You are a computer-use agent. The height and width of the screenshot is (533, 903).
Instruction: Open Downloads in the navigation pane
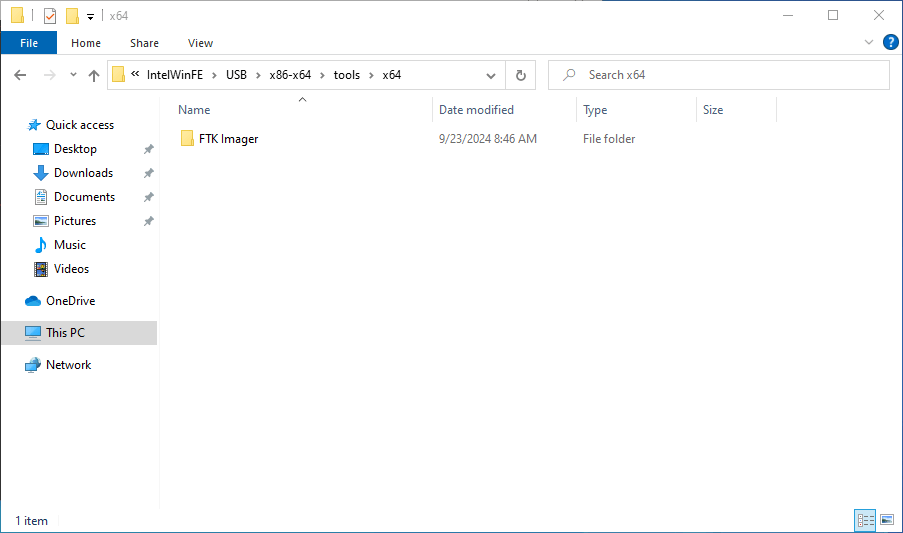[84, 173]
